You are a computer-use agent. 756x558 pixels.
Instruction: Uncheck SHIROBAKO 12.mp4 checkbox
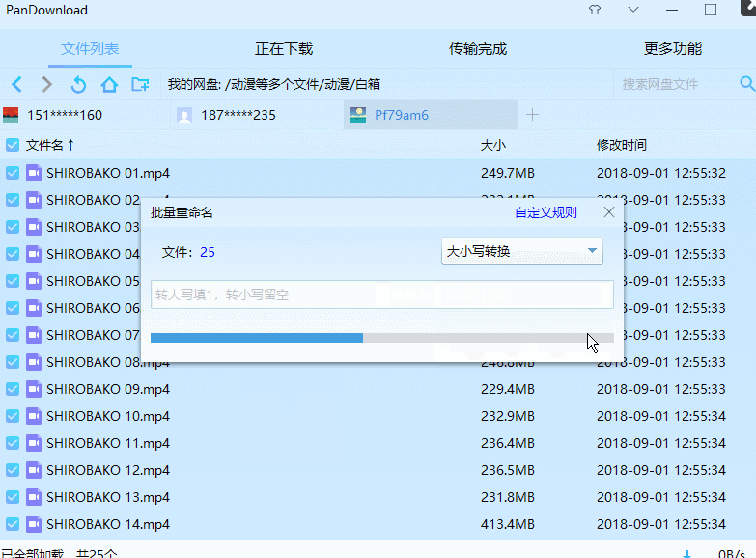(x=13, y=470)
